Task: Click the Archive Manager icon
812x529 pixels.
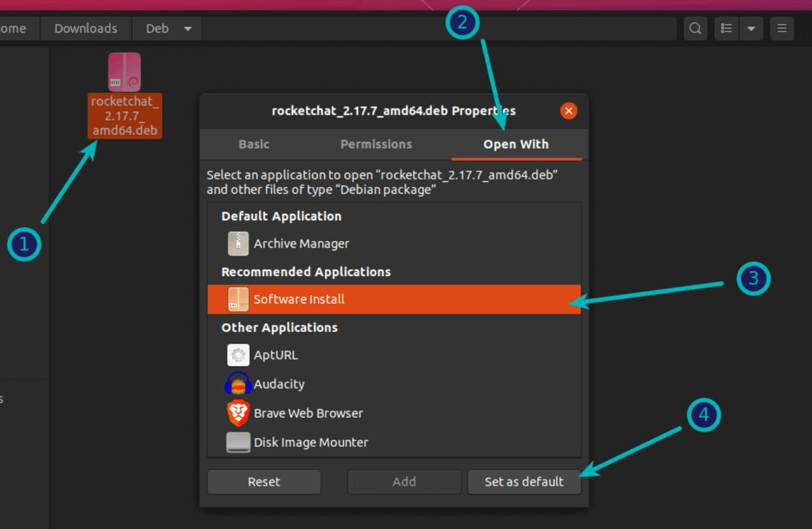Action: point(238,243)
